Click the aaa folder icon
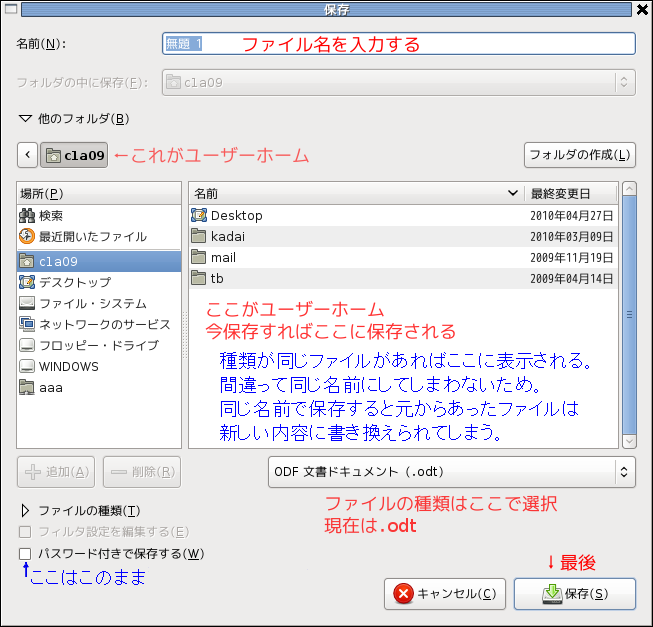Viewport: 653px width, 627px height. (27, 387)
